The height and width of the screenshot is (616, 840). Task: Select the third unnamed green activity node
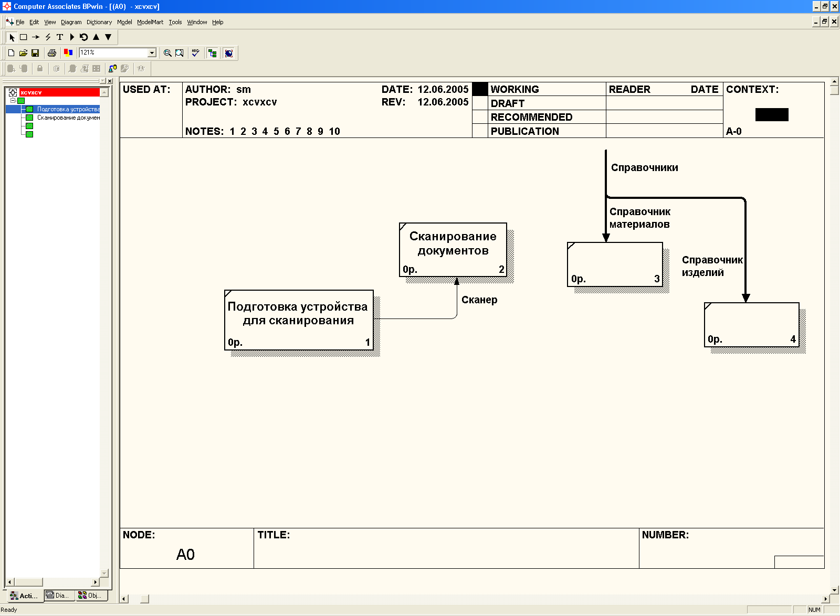[29, 126]
